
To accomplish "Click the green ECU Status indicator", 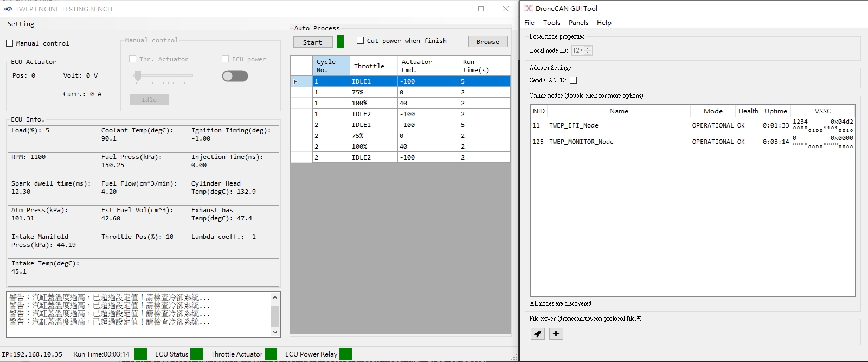I will (196, 354).
